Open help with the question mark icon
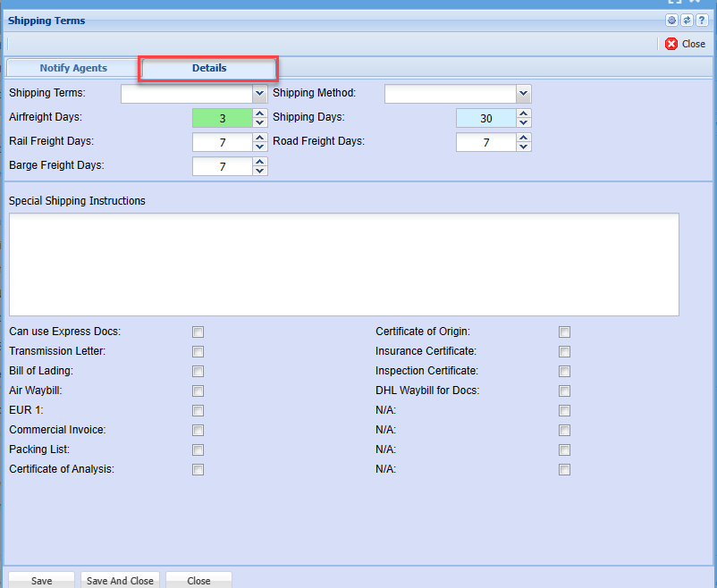Image resolution: width=717 pixels, height=588 pixels. (702, 21)
